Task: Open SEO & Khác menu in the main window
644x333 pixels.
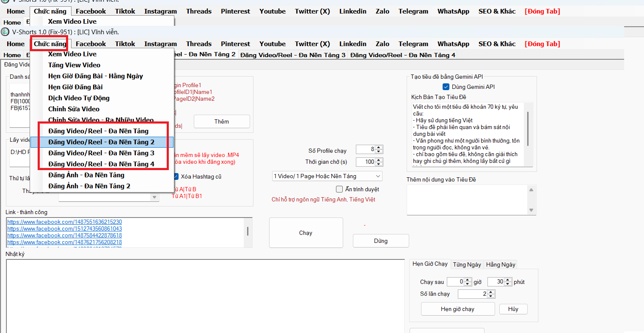Action: coord(497,44)
